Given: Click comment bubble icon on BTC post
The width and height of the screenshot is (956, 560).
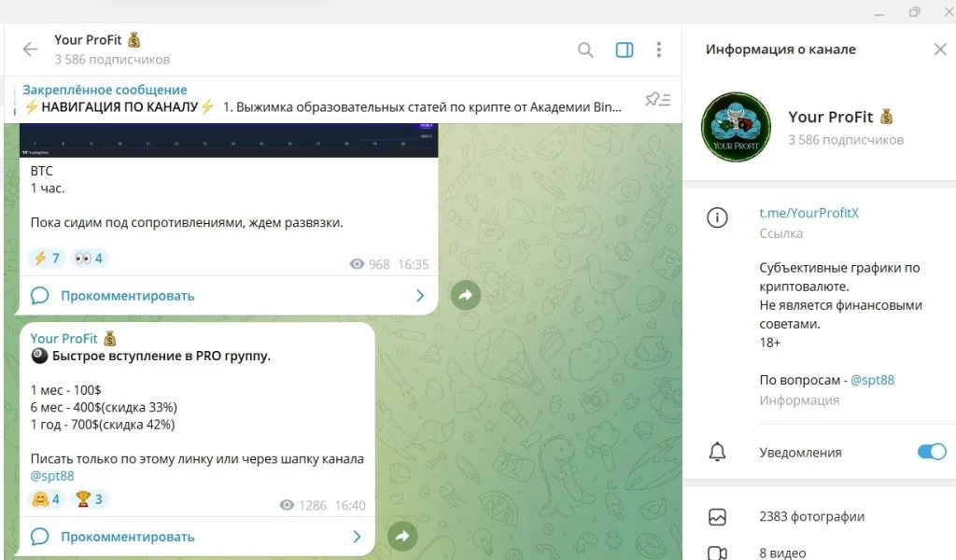Looking at the screenshot, I should pyautogui.click(x=39, y=296).
